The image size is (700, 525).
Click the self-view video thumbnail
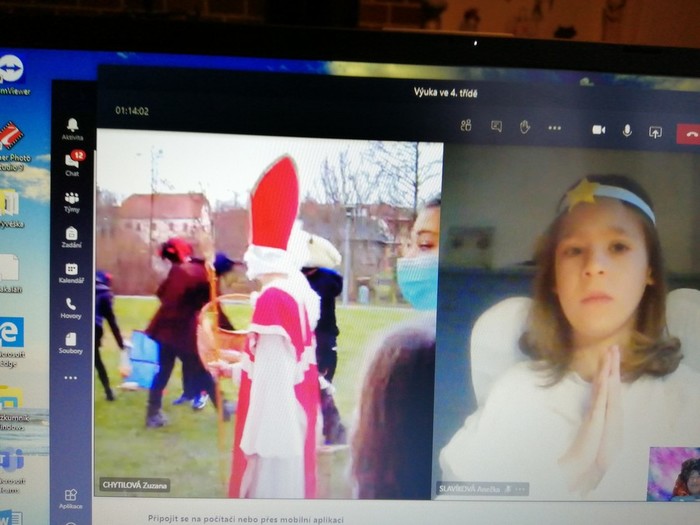tap(674, 474)
